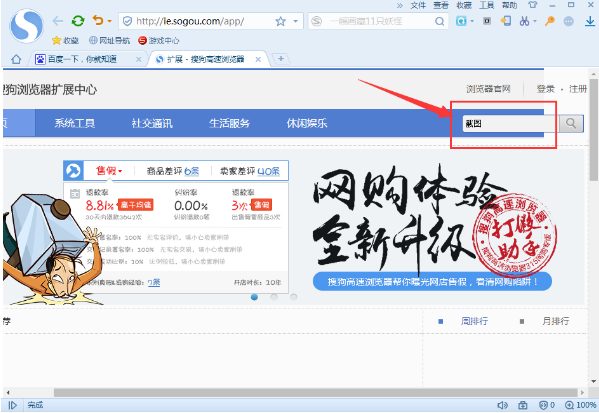Open the 收藏 menu
Image resolution: width=599 pixels, height=413 pixels.
pos(463,5)
